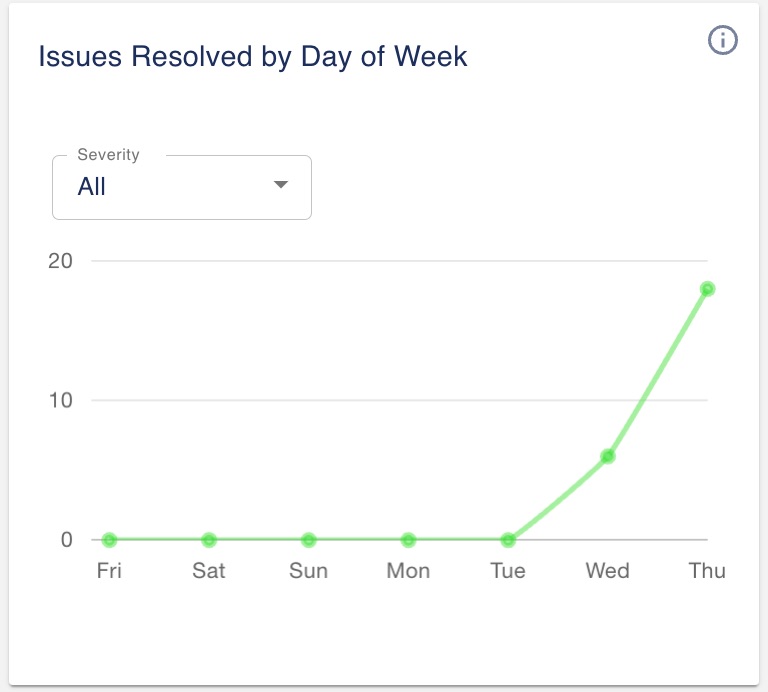Click the Friday data point marker

click(110, 540)
